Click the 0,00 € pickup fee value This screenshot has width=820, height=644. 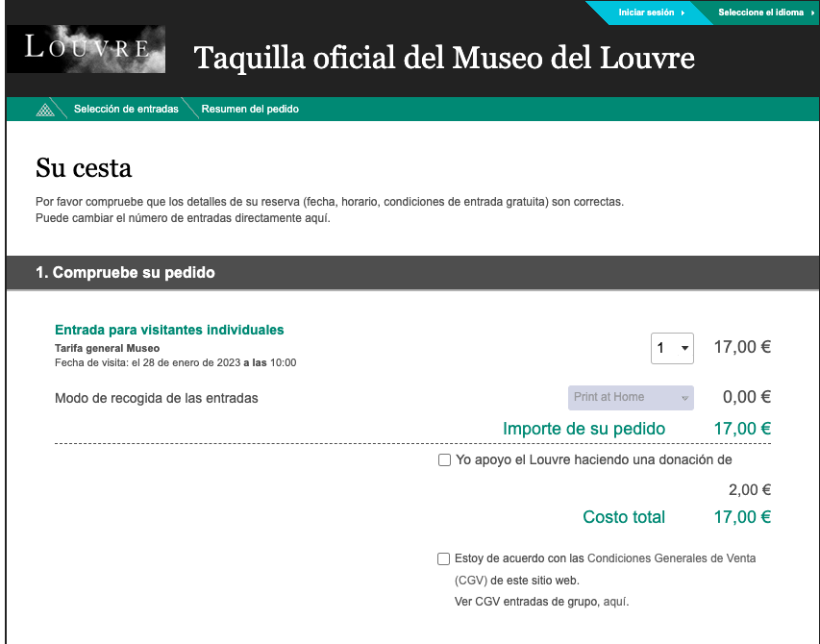click(x=746, y=397)
